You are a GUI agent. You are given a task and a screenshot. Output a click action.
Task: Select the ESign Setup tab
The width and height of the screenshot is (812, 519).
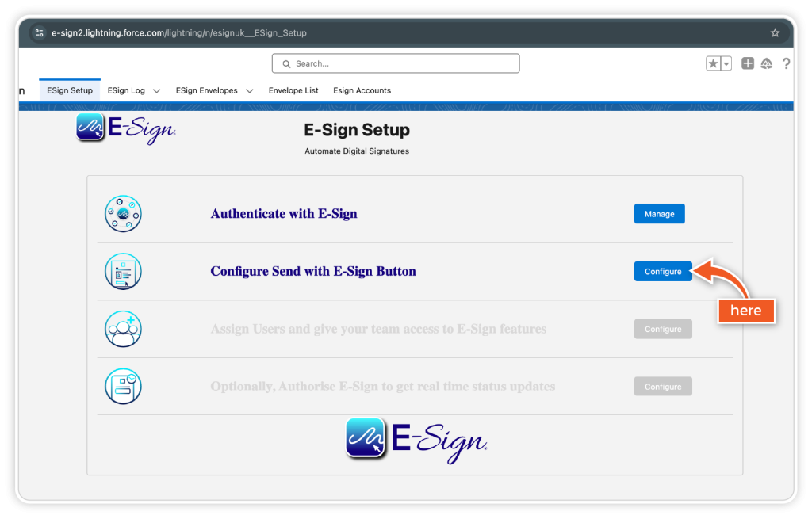[70, 90]
